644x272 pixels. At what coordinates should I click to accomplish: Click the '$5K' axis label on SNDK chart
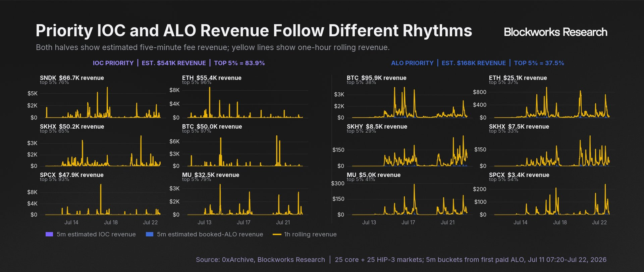33,93
